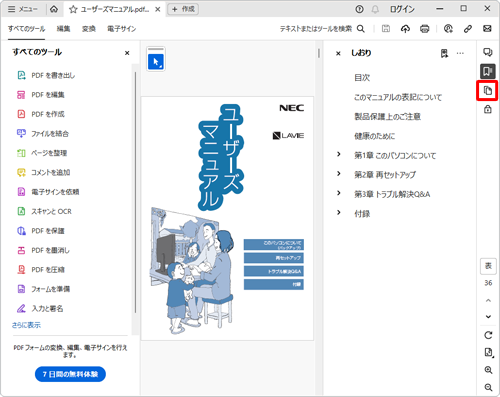The image size is (500, 397).
Task: Click the cloud upload icon
Action: coord(405,29)
